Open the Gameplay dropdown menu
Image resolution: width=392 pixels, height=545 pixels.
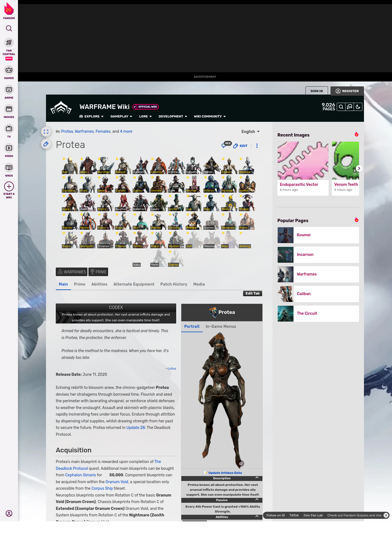[121, 116]
